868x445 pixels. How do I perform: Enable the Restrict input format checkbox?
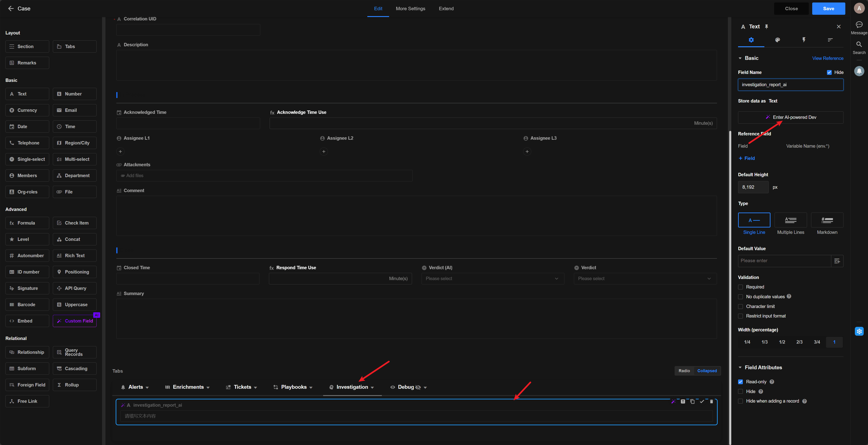coord(740,316)
